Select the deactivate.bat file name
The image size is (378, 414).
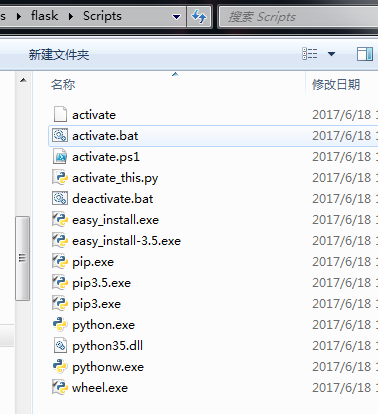113,199
